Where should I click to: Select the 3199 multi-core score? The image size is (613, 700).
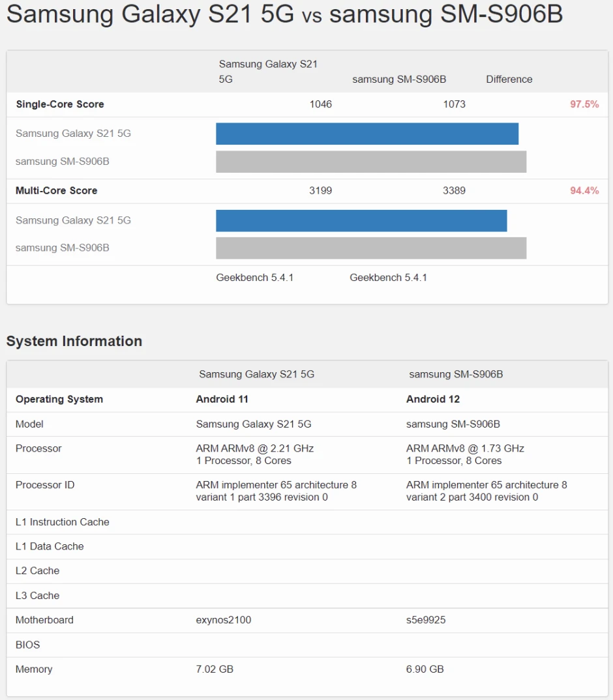(x=320, y=191)
